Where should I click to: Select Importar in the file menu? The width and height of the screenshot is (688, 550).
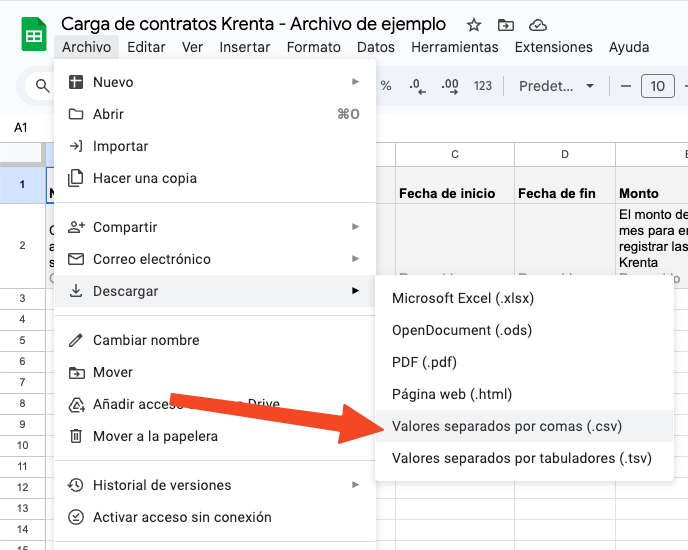215,146
